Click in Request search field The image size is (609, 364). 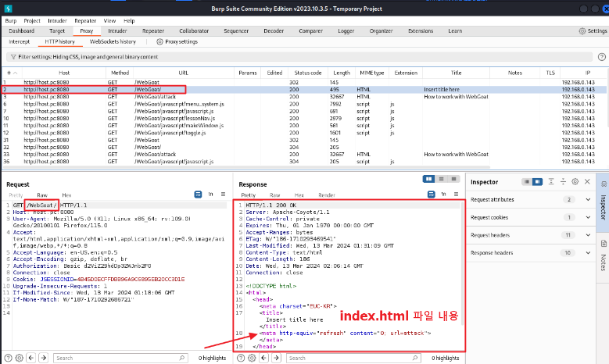point(120,358)
